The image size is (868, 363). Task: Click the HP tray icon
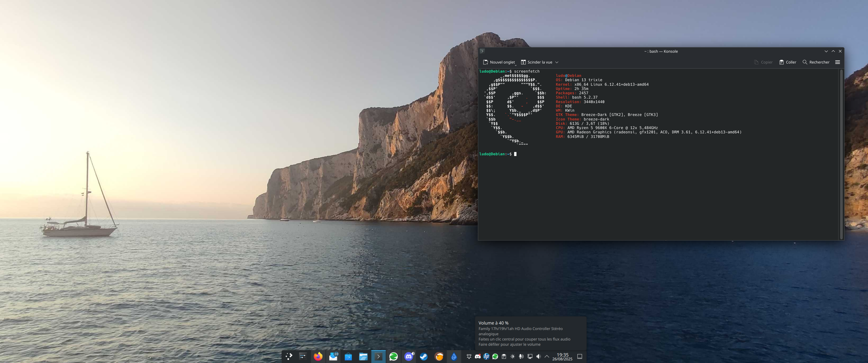pyautogui.click(x=486, y=356)
